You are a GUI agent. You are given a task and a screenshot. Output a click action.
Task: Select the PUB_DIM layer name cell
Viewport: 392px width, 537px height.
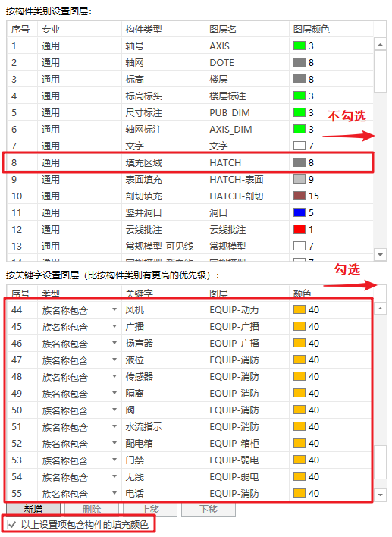247,113
